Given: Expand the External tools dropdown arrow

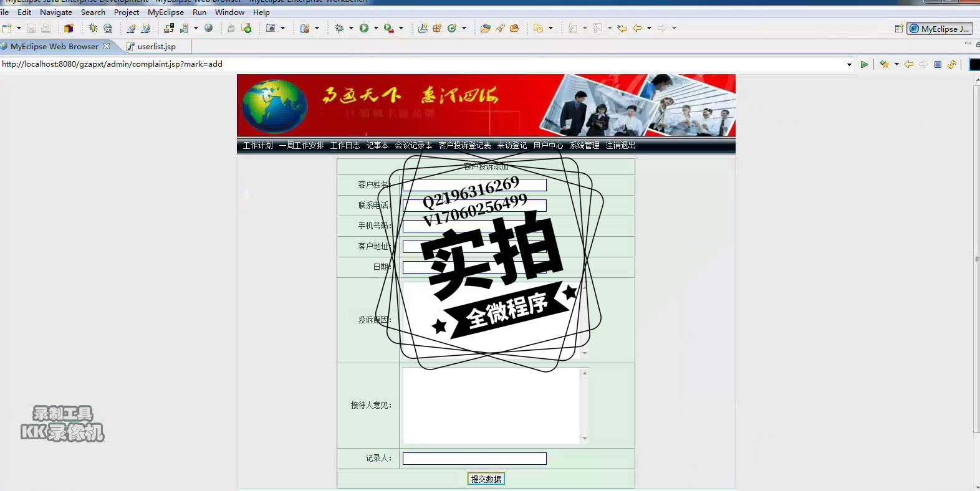Looking at the screenshot, I should [x=401, y=28].
